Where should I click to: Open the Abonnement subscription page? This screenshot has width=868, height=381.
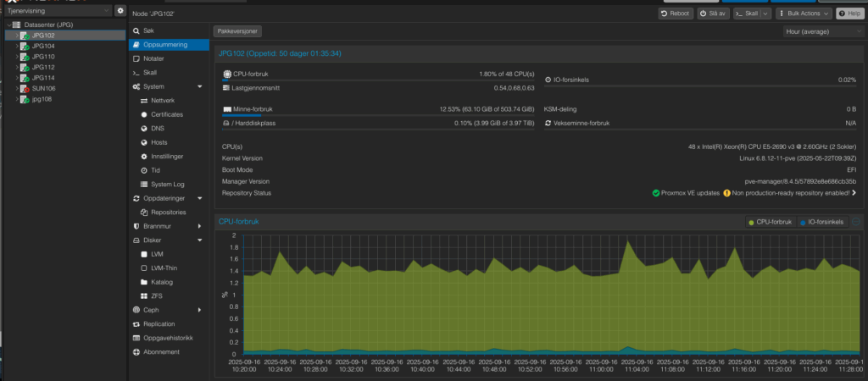click(x=161, y=351)
